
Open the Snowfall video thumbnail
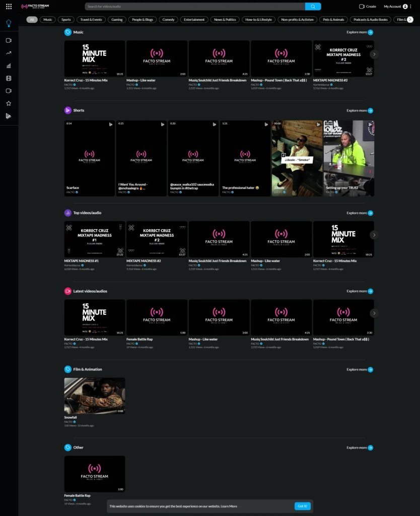coord(95,396)
